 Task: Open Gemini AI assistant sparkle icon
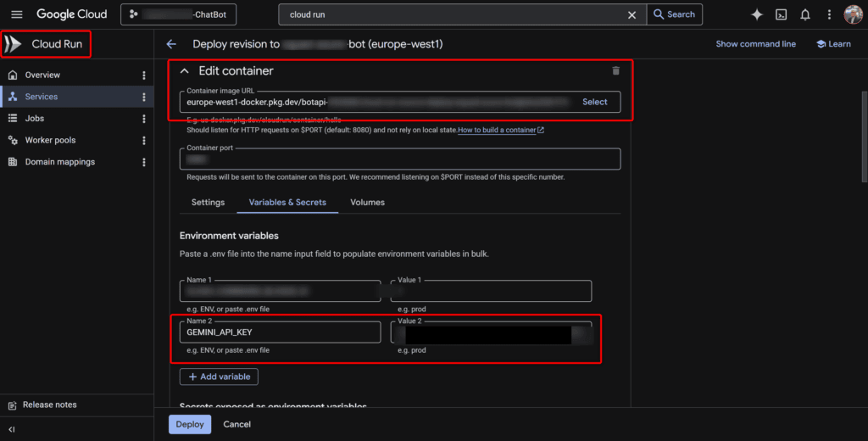[x=756, y=15]
